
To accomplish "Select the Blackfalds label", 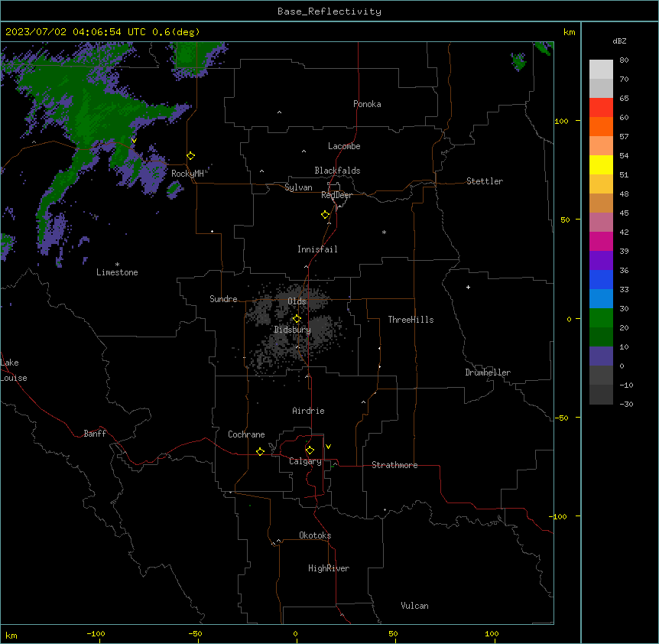I will tap(337, 171).
